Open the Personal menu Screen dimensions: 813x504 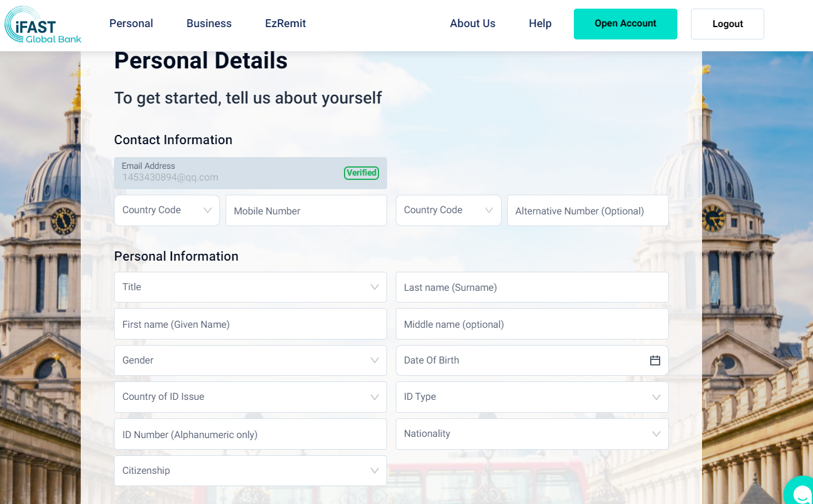click(x=131, y=23)
